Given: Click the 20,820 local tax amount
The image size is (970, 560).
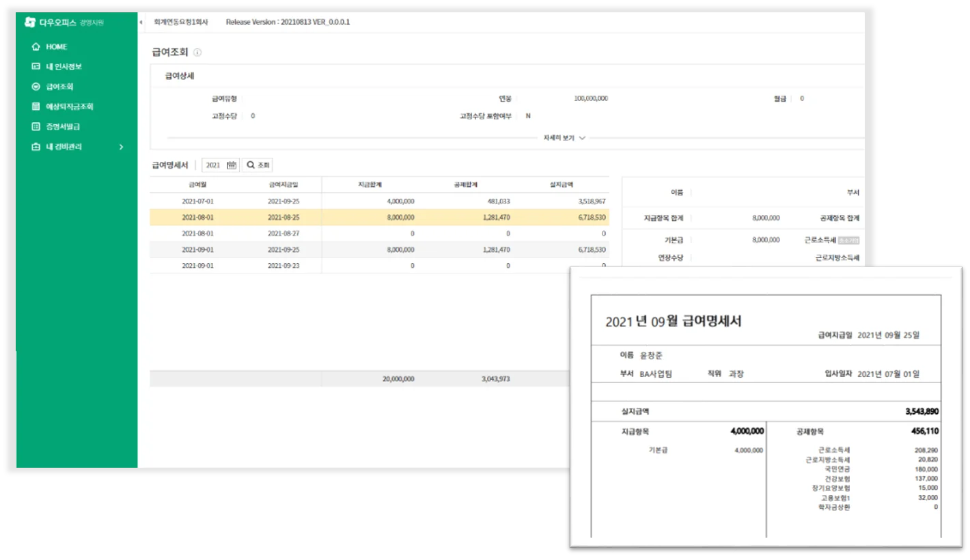Looking at the screenshot, I should pos(928,460).
